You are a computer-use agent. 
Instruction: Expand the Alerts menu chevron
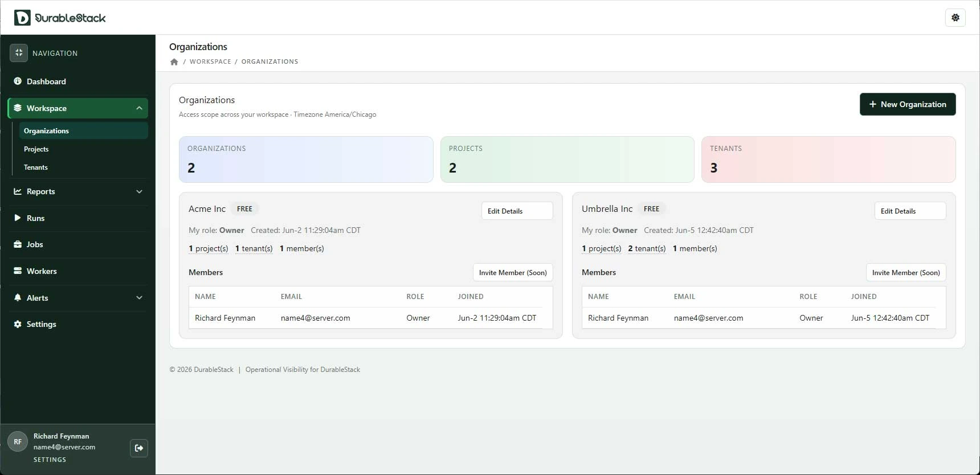pos(139,298)
